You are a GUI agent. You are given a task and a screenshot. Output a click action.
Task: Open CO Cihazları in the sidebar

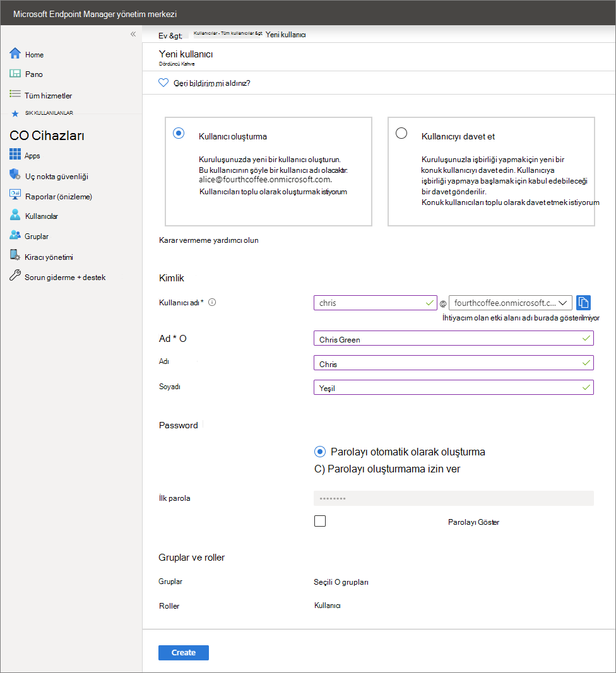coord(47,136)
